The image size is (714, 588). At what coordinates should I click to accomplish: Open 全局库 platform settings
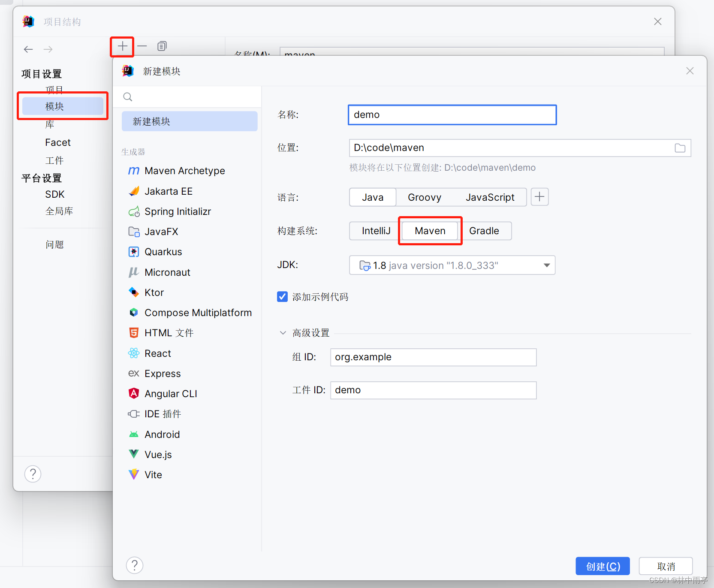[x=59, y=211]
